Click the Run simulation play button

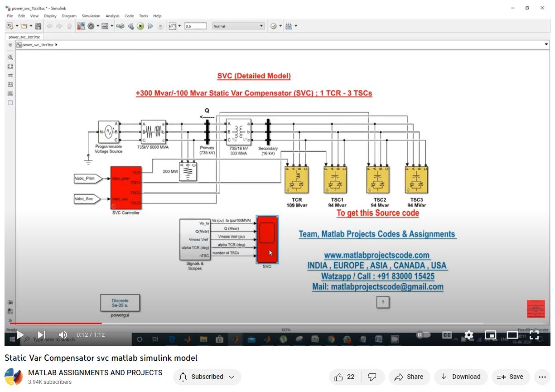pos(140,26)
